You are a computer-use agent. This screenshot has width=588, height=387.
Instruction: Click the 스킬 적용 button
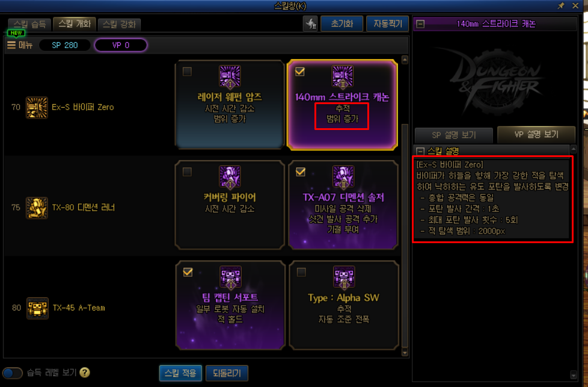coord(180,373)
